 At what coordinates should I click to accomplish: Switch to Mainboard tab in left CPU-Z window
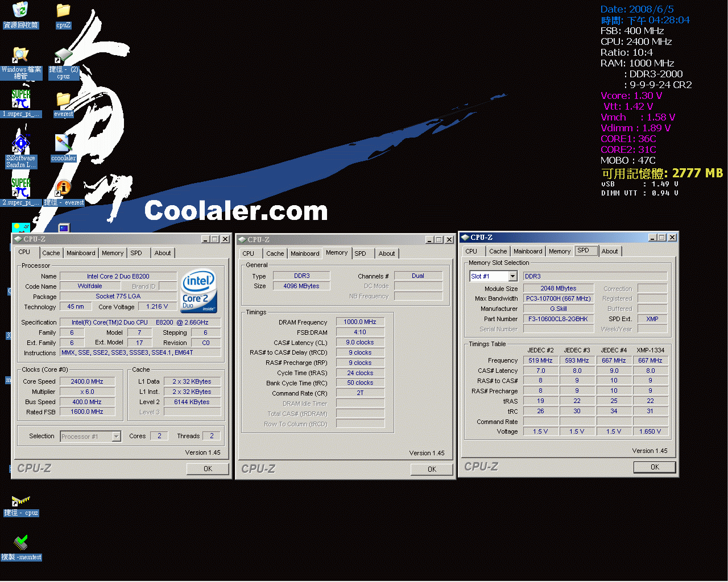tap(81, 253)
